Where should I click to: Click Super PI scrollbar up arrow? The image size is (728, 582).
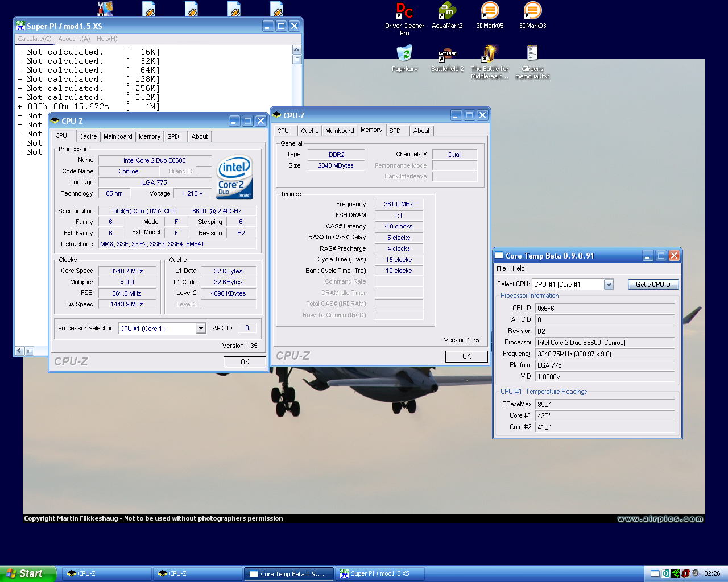297,51
